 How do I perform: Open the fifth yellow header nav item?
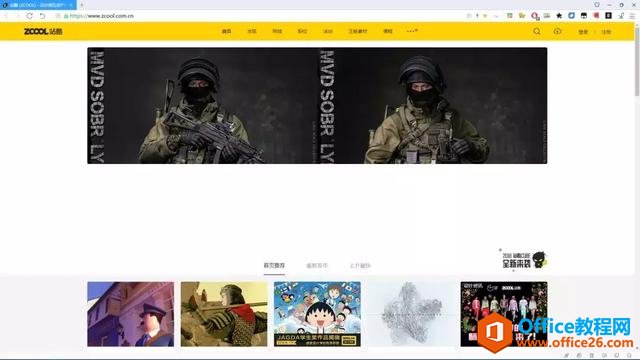click(x=328, y=31)
